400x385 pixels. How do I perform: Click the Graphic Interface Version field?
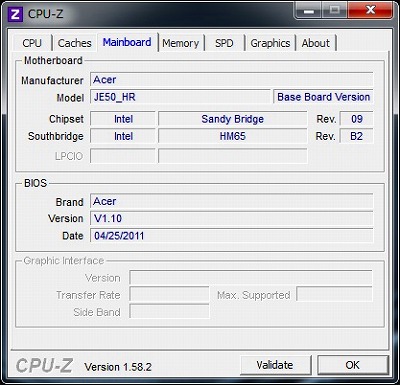point(251,278)
